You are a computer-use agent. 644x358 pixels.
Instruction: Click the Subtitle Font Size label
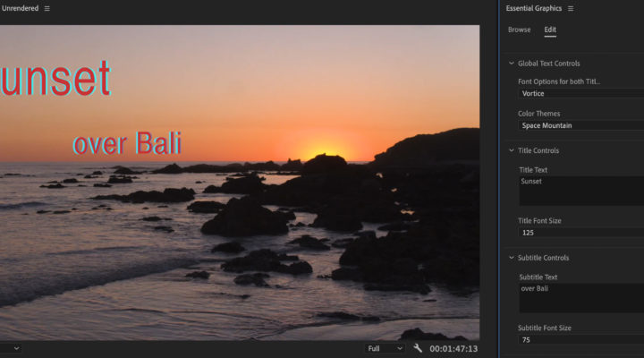point(544,328)
